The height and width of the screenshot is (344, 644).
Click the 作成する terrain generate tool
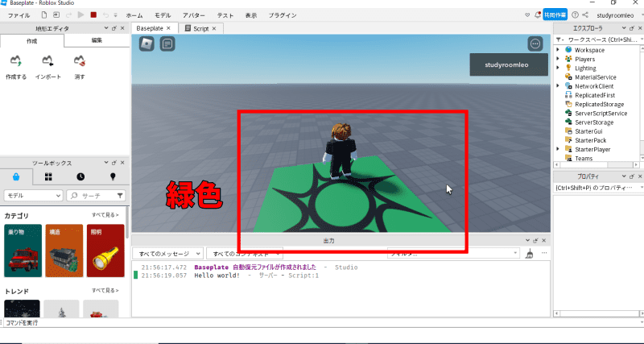pyautogui.click(x=16, y=68)
